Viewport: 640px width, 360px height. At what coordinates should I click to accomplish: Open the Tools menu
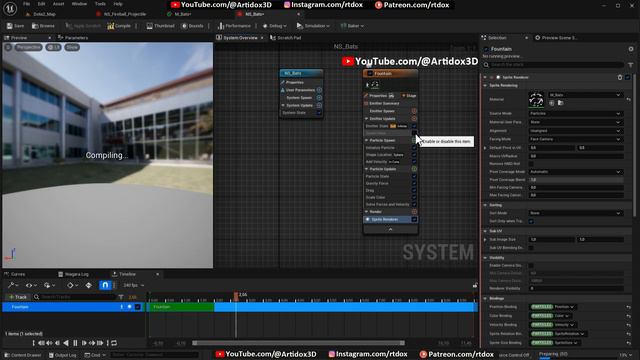pos(100,4)
